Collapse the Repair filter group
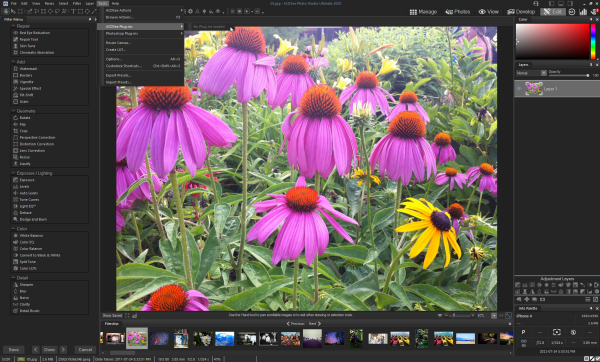Viewport: 600px width, 362px height. pyautogui.click(x=13, y=26)
